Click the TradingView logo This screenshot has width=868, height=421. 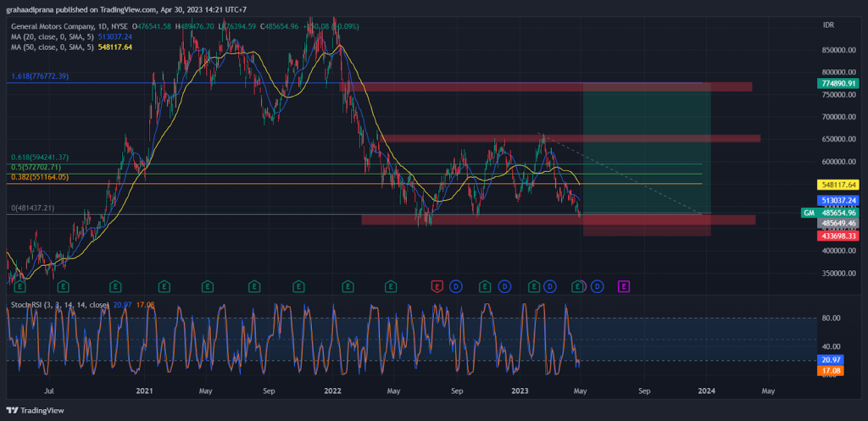(35, 411)
